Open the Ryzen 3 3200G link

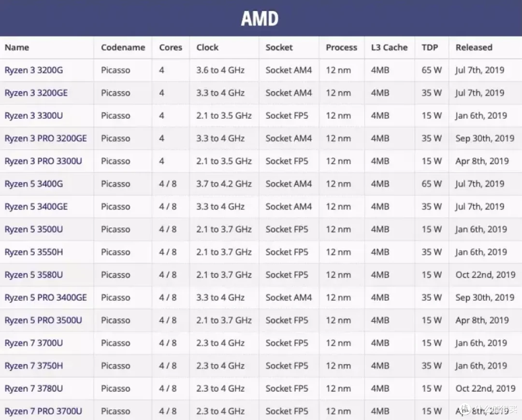point(34,70)
